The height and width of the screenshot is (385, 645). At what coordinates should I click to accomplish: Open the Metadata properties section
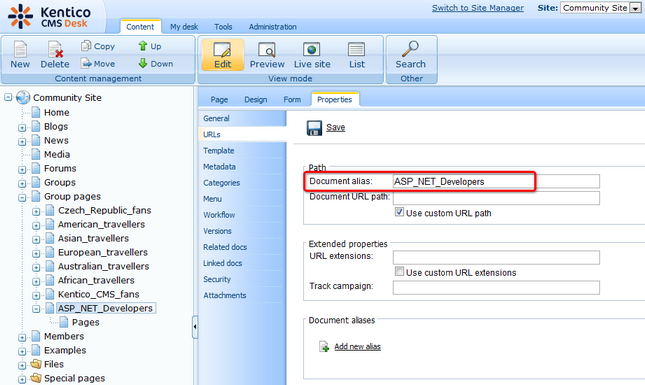[x=242, y=167]
